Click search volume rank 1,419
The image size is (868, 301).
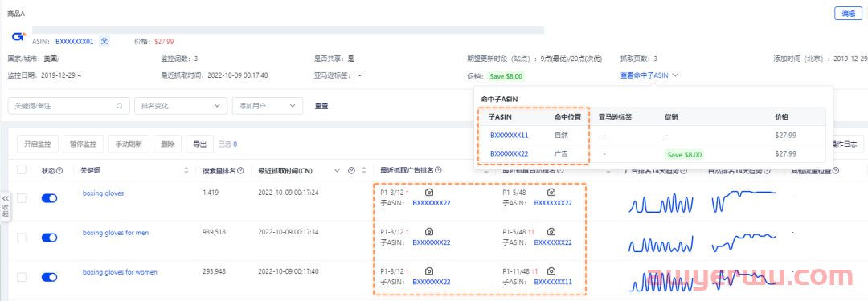pyautogui.click(x=210, y=193)
